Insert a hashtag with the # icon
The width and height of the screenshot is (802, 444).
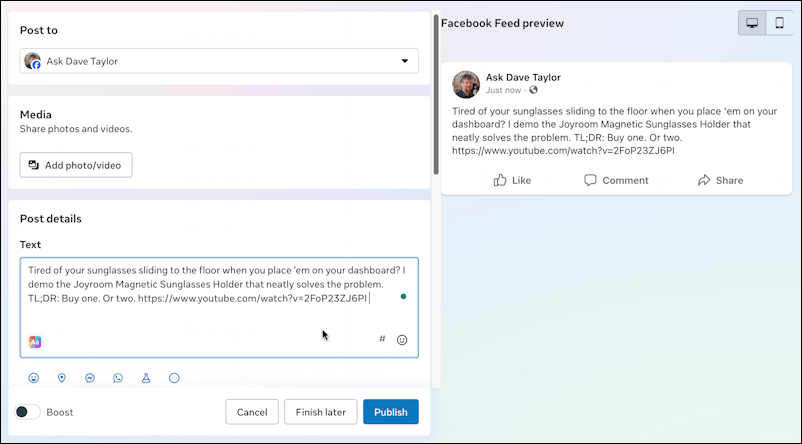click(x=382, y=339)
